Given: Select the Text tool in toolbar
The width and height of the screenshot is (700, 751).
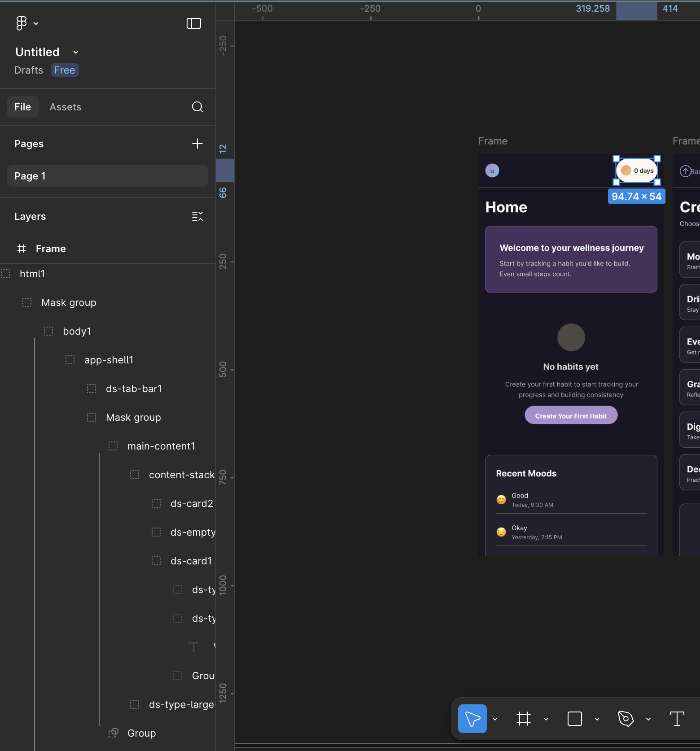Looking at the screenshot, I should [x=677, y=719].
